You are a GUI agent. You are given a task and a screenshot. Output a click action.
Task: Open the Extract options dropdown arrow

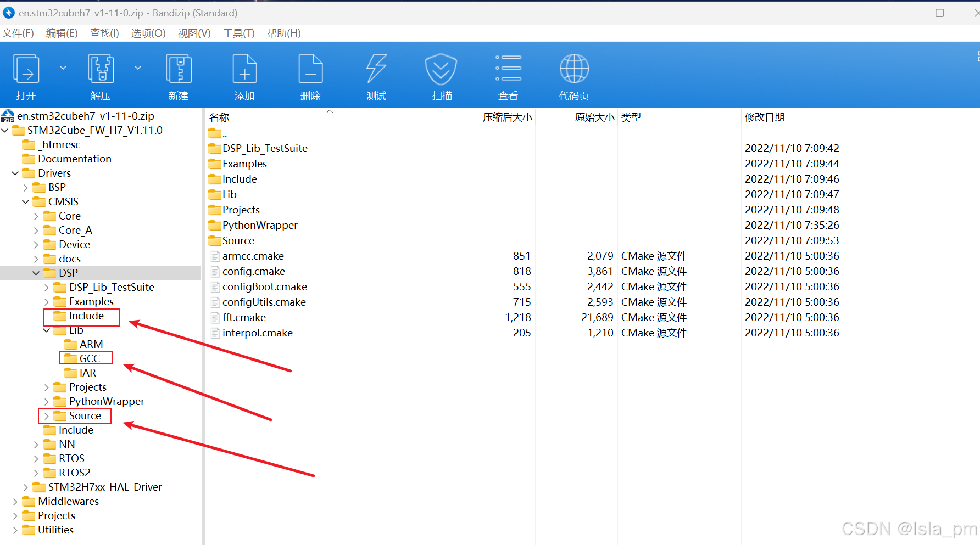pyautogui.click(x=138, y=68)
